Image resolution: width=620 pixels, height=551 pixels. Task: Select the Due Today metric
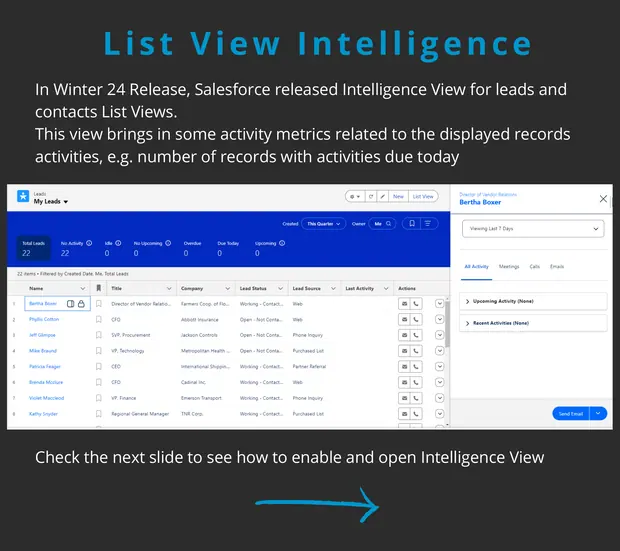228,248
